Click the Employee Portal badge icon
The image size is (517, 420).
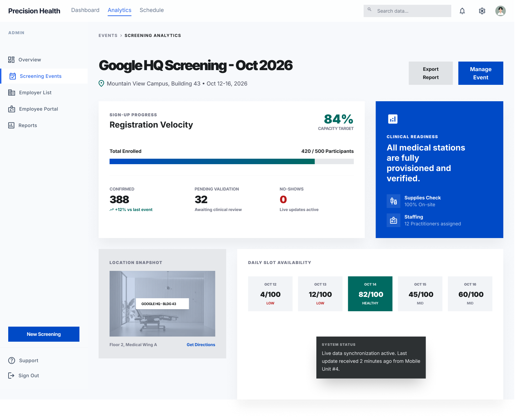[x=12, y=109]
